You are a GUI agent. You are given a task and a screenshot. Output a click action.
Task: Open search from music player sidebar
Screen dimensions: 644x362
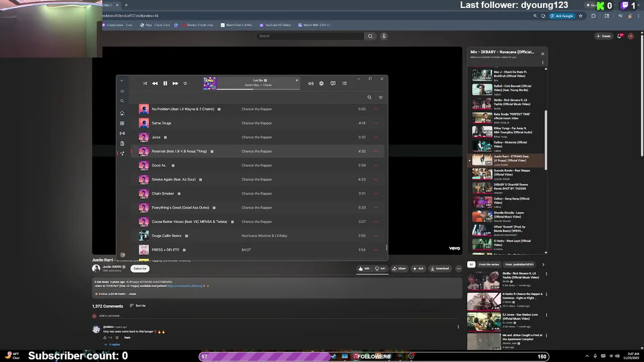122,101
